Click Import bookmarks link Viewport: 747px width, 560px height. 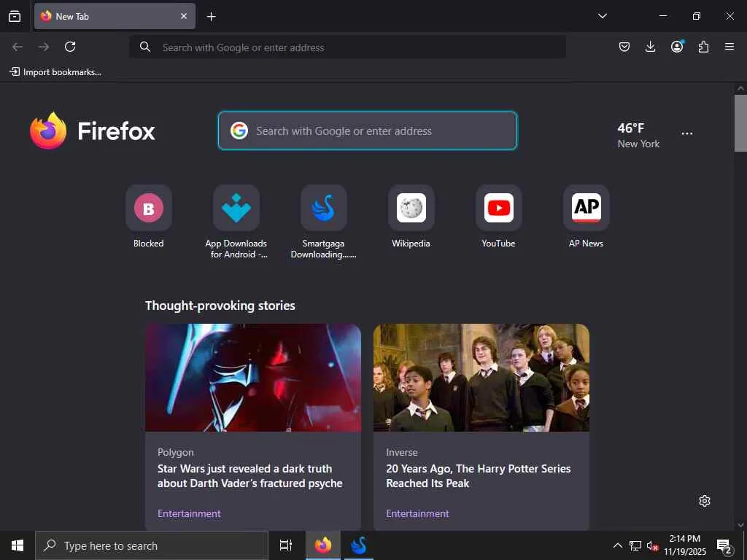point(55,72)
